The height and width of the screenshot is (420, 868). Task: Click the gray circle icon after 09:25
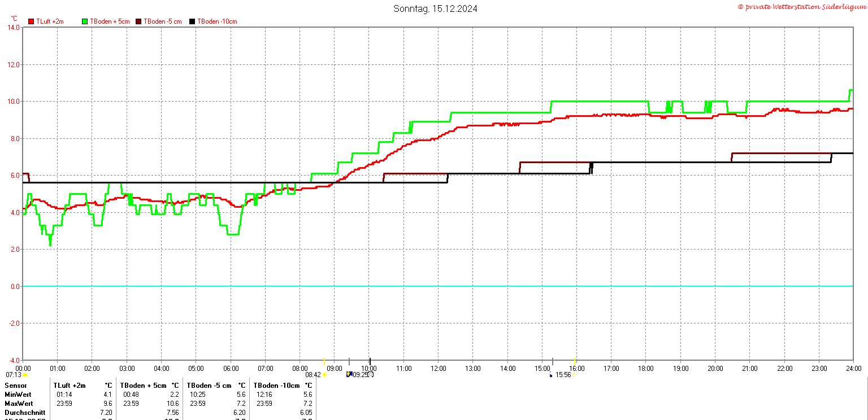coord(371,374)
